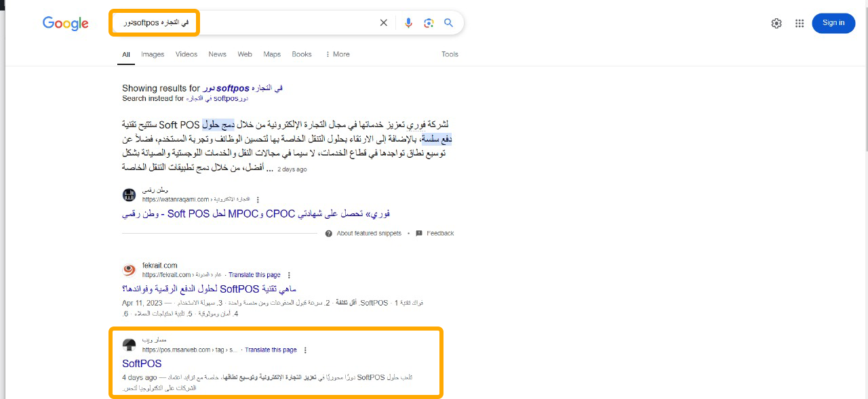
Task: Click Translate this page for fekrait.com result
Action: click(x=254, y=275)
